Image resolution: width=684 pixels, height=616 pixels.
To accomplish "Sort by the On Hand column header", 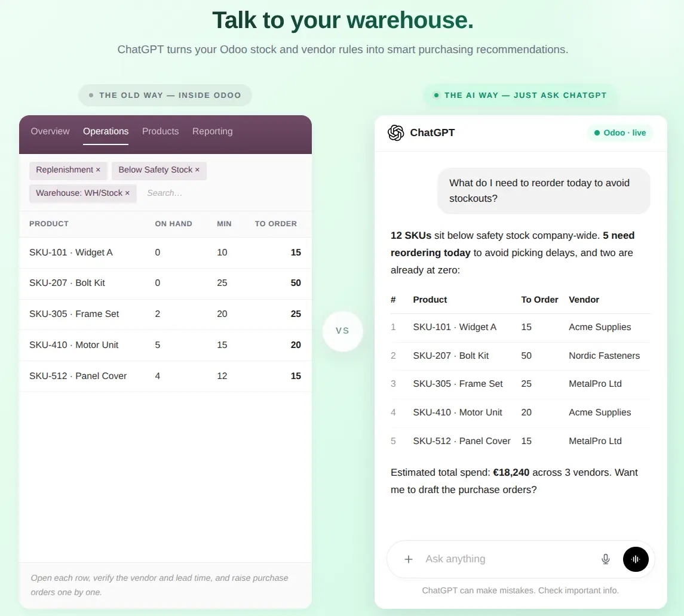I will [x=173, y=224].
